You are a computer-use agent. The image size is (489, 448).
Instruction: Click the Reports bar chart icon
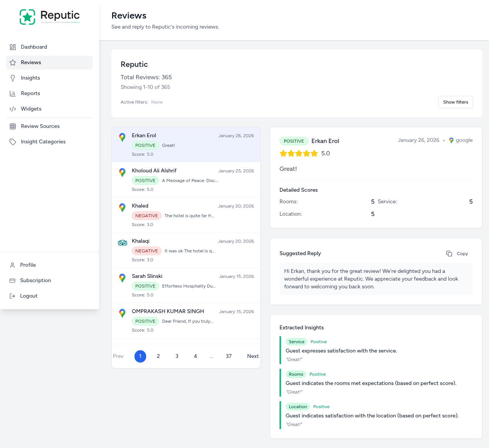13,94
